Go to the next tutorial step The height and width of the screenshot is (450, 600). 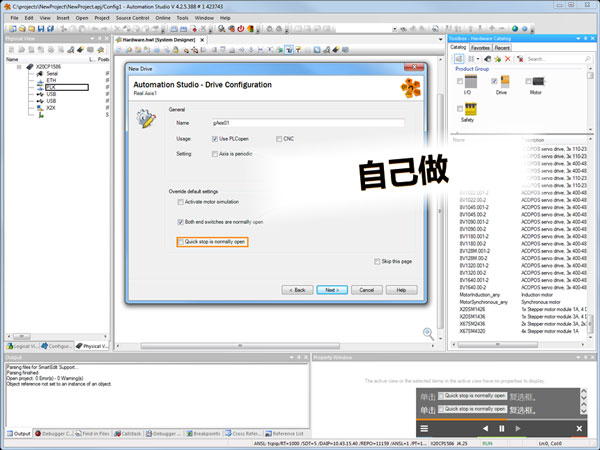[x=518, y=429]
